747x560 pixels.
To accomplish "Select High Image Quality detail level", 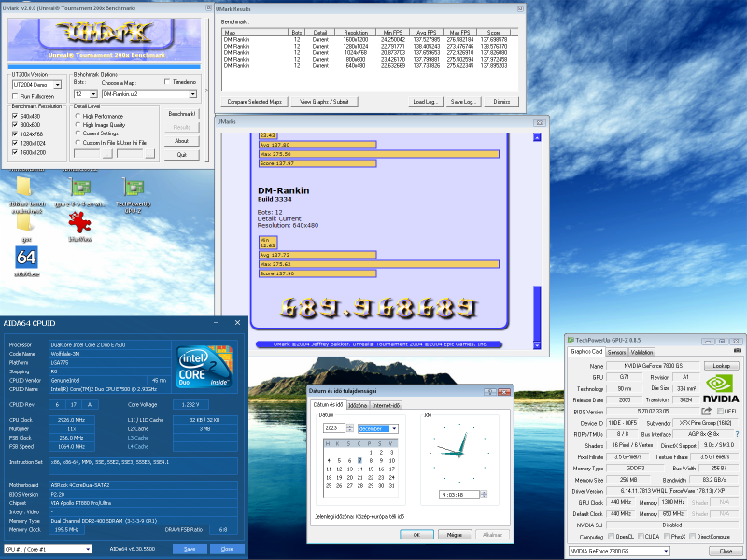I will 78,125.
